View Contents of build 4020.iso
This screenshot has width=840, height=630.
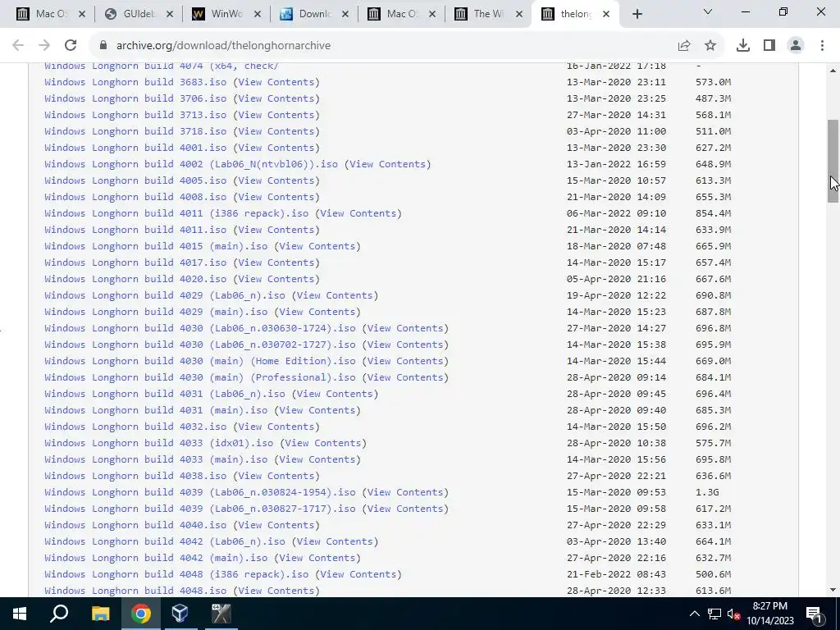click(276, 279)
